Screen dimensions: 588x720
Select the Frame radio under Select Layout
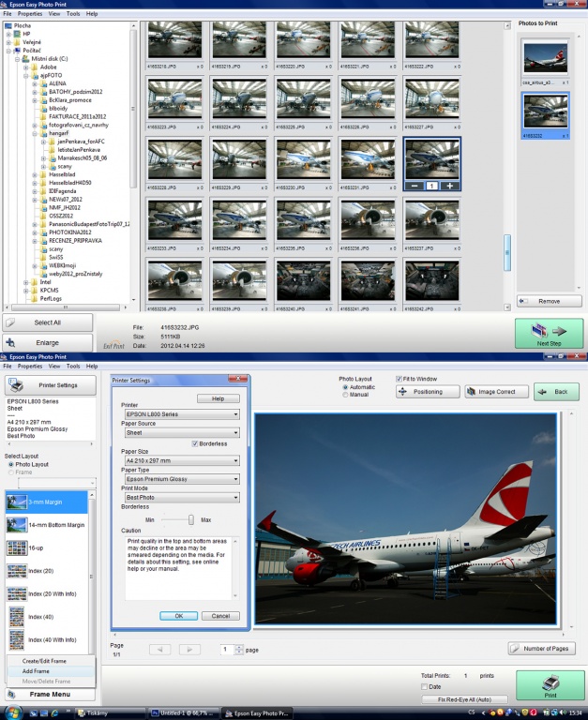click(11, 472)
